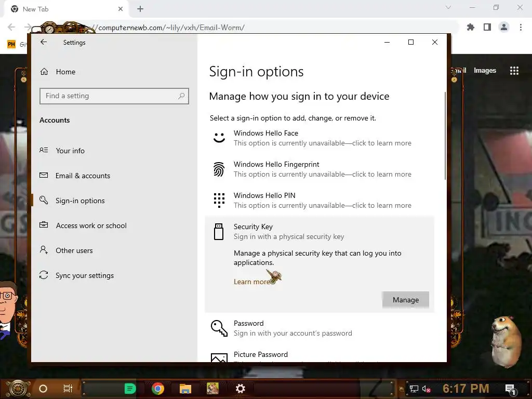The height and width of the screenshot is (399, 532).
Task: Click the Sign-in options key icon
Action: tap(44, 200)
